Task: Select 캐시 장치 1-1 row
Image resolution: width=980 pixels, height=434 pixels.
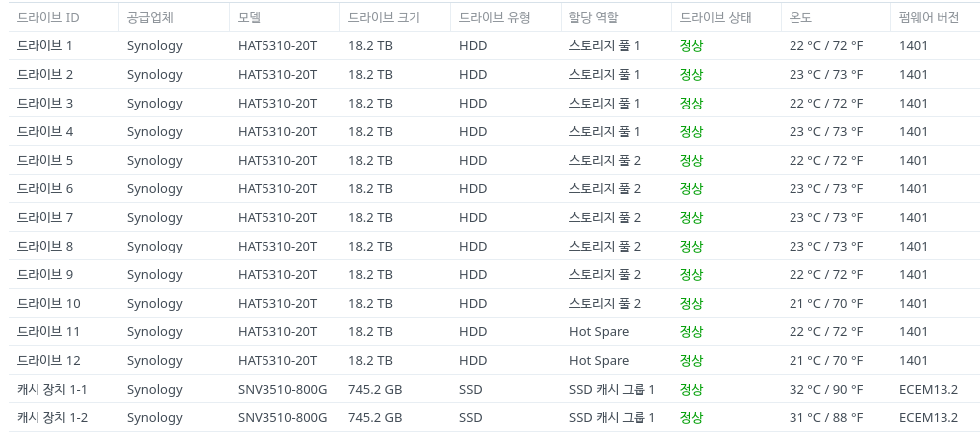Action: click(494, 389)
